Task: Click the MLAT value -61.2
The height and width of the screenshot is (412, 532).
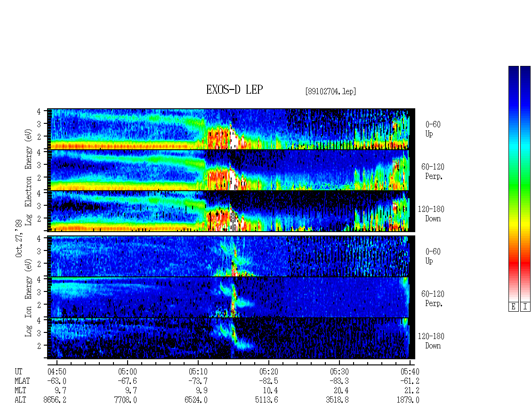Action: [x=410, y=381]
